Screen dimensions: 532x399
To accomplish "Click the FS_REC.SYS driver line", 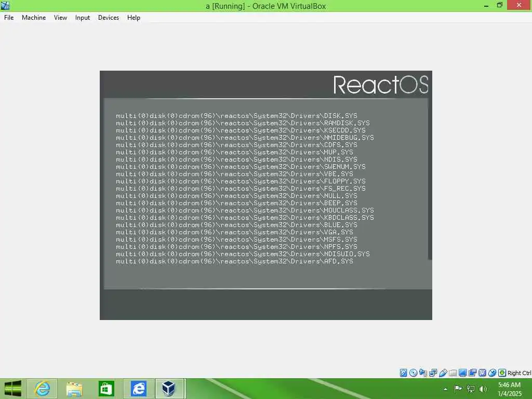I will pos(241,189).
